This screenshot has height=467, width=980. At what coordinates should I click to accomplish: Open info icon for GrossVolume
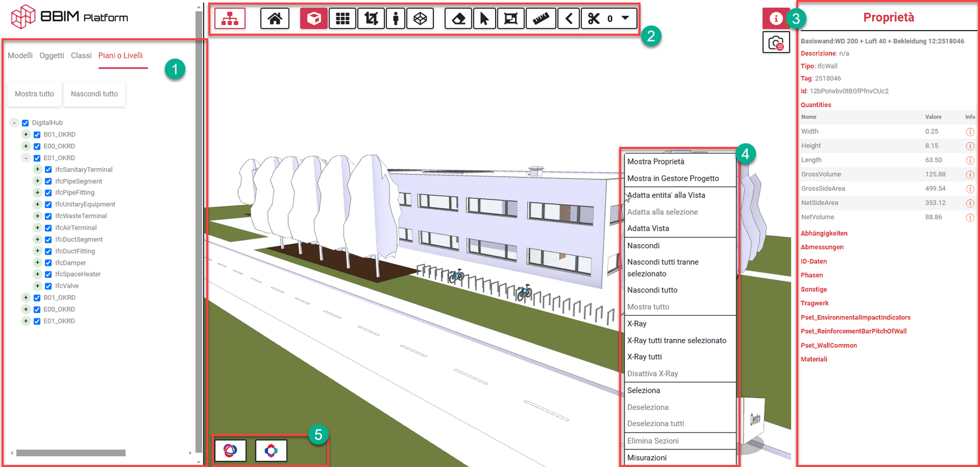(x=970, y=175)
